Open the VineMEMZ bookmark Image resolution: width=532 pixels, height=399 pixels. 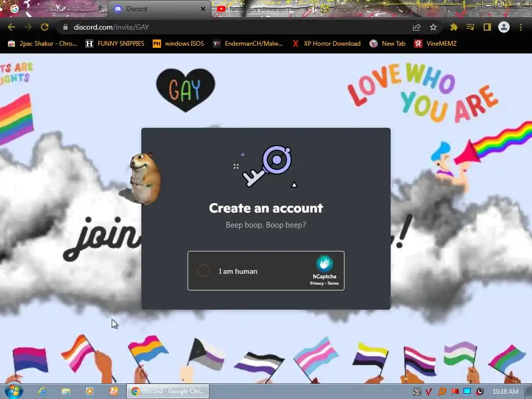[x=436, y=44]
